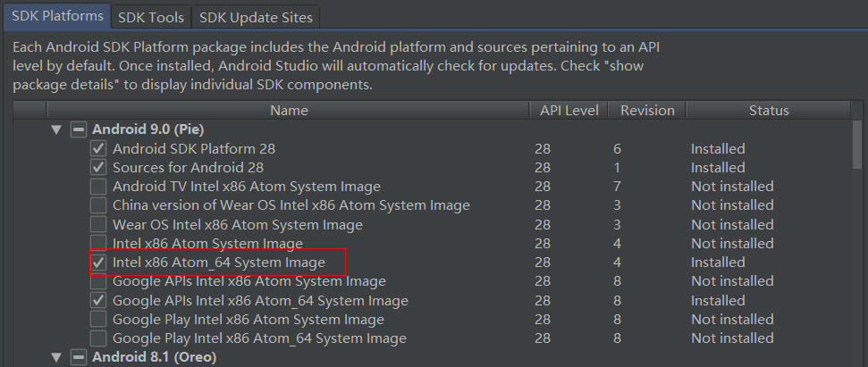This screenshot has width=868, height=367.
Task: Sort by the API Level column header
Action: click(569, 110)
